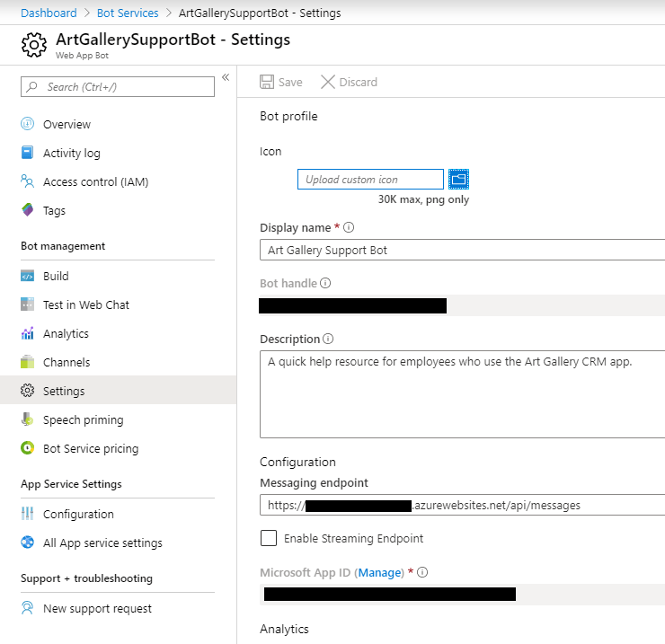Click the Description info icon
The width and height of the screenshot is (665, 644).
click(x=328, y=339)
